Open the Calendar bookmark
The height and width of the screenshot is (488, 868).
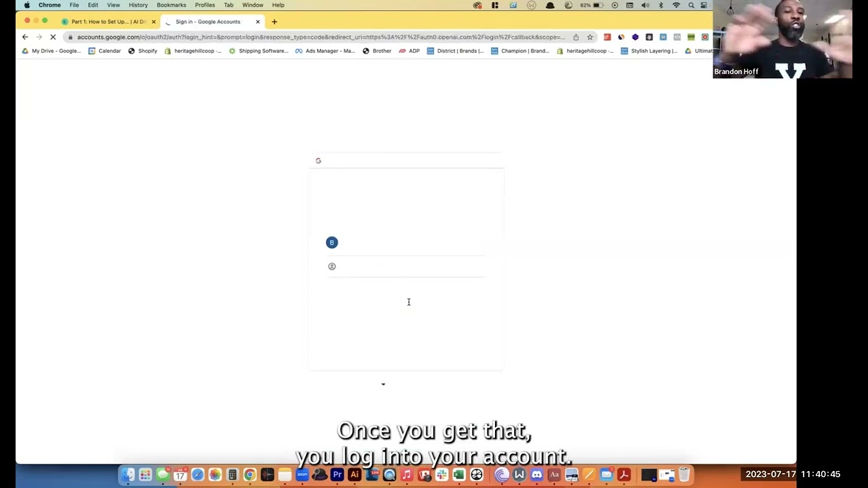[x=104, y=51]
